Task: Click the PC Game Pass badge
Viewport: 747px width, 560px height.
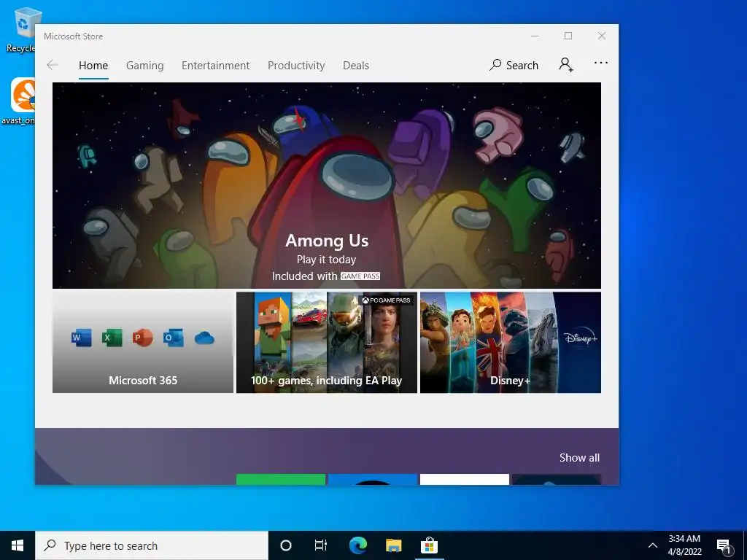Action: coord(387,300)
